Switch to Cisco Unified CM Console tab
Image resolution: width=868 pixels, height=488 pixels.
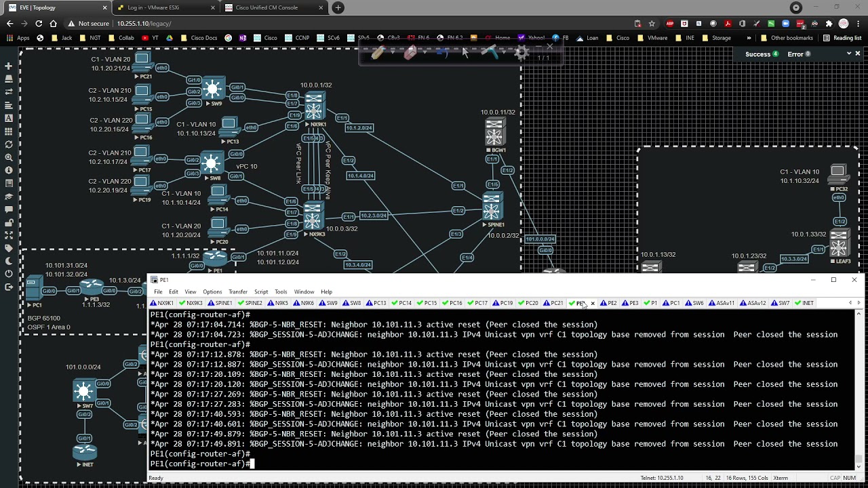coord(275,7)
